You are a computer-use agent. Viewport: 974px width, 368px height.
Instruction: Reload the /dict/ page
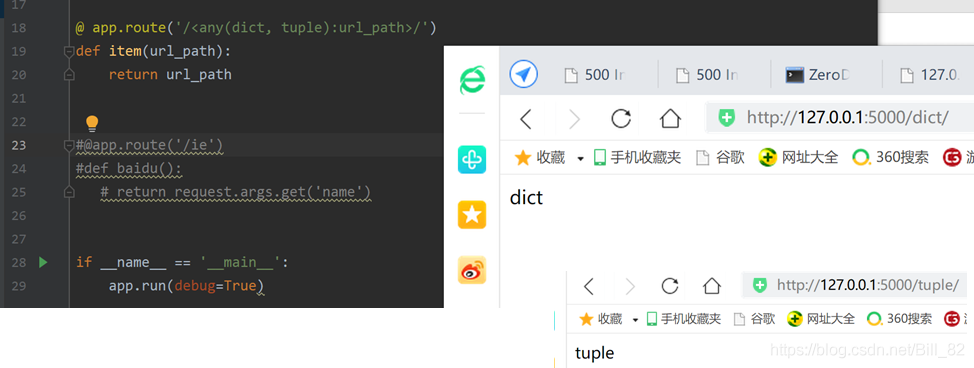621,119
